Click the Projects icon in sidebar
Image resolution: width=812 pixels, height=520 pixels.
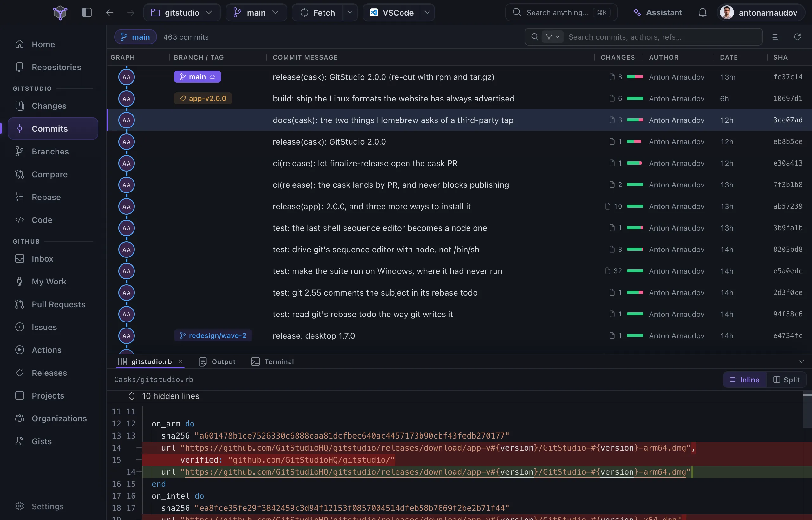coord(20,395)
